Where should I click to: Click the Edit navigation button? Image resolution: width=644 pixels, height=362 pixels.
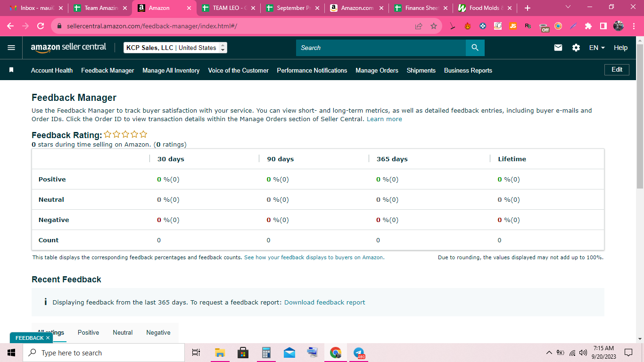[x=617, y=70]
